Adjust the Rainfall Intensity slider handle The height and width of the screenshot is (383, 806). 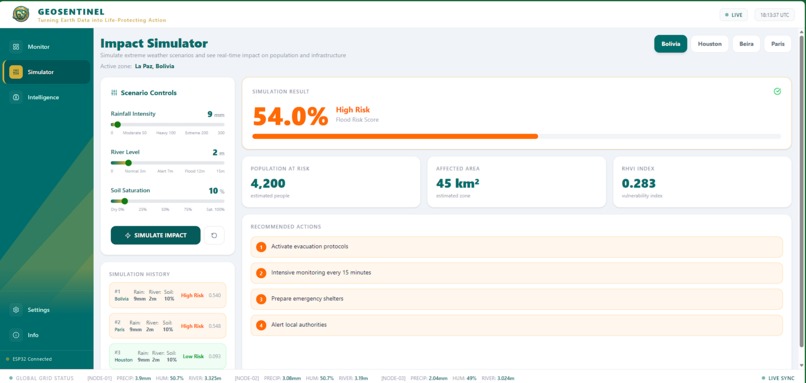[117, 124]
